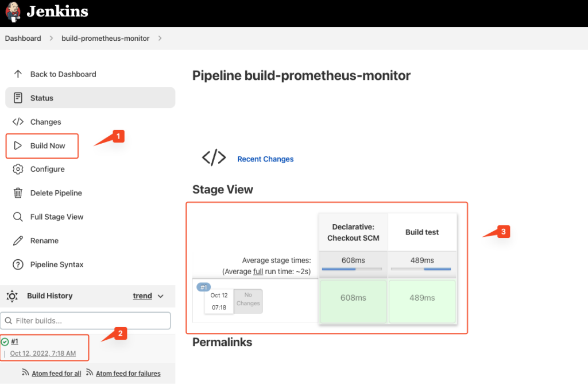Click the Filter builds search icon
Viewport: 588px width, 388px height.
point(9,321)
